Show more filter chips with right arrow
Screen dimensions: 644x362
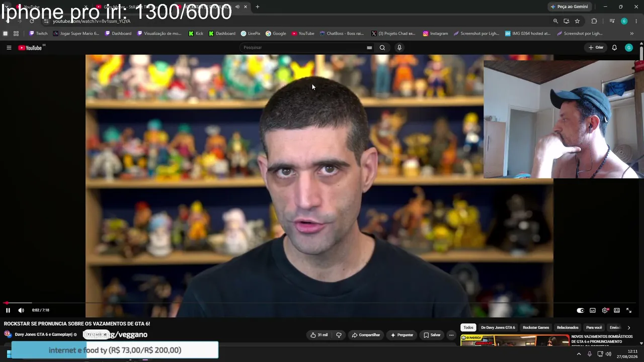click(628, 328)
